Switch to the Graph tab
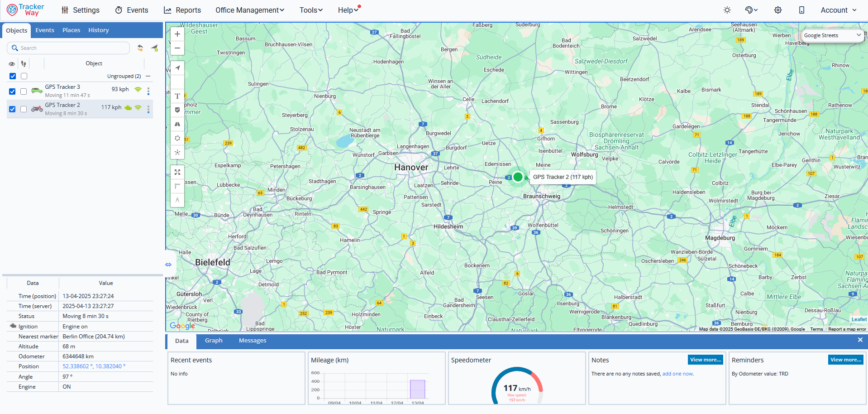868x414 pixels. tap(214, 341)
